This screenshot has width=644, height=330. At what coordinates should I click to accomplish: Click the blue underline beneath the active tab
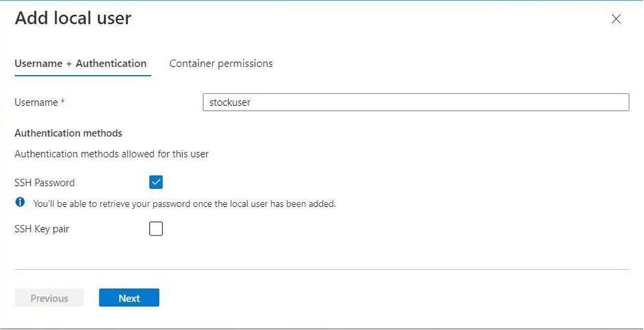click(83, 75)
